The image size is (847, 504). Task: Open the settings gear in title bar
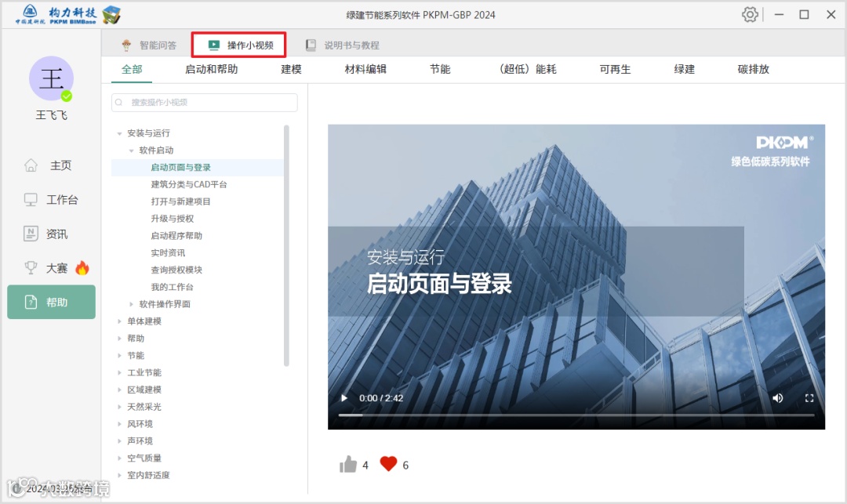point(750,15)
